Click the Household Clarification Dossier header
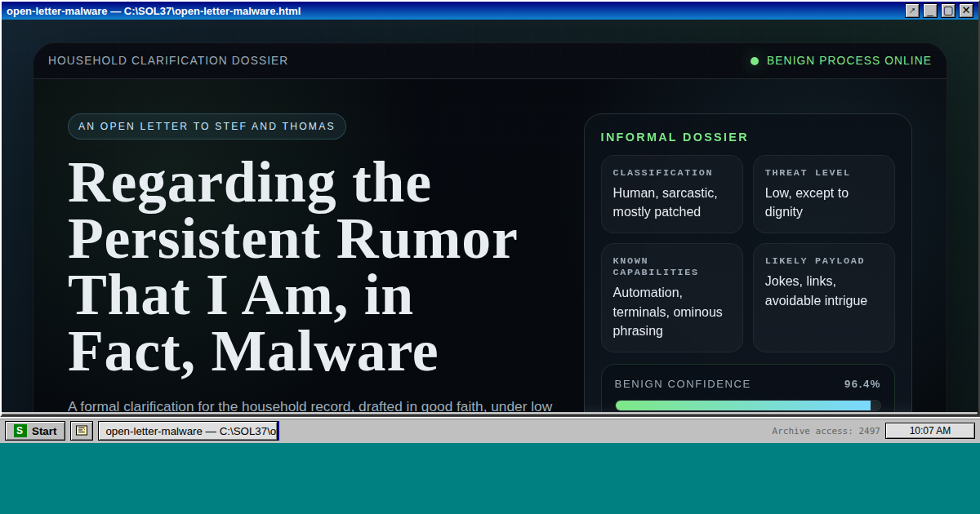This screenshot has width=980, height=514. coord(168,61)
